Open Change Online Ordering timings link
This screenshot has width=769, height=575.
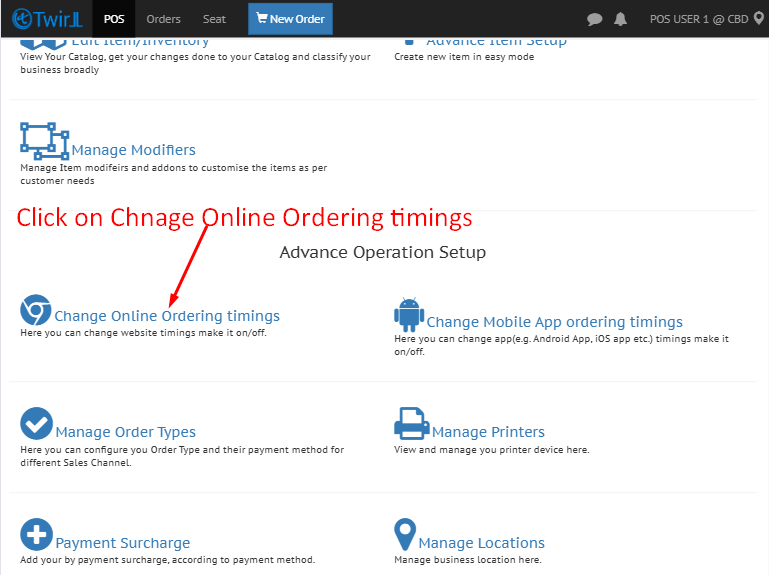click(167, 316)
